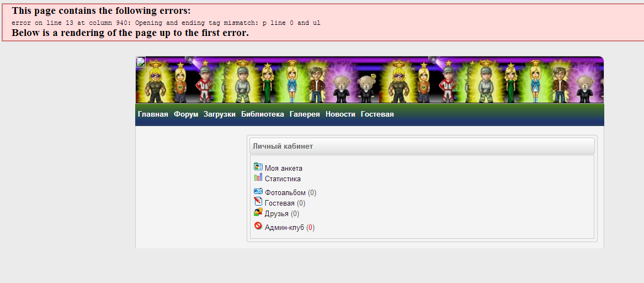Image resolution: width=644 pixels, height=283 pixels.
Task: Open the Загрузки navigation item
Action: pos(219,114)
